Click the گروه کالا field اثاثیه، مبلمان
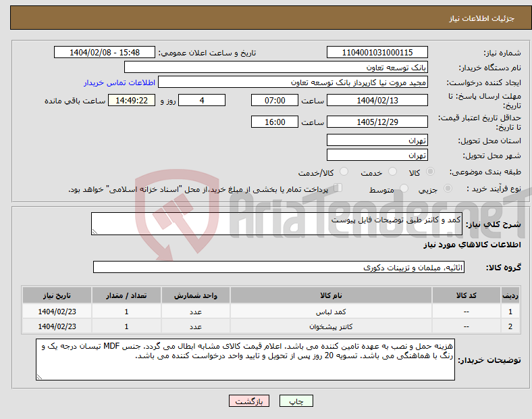This screenshot has height=419, width=532. tap(279, 267)
